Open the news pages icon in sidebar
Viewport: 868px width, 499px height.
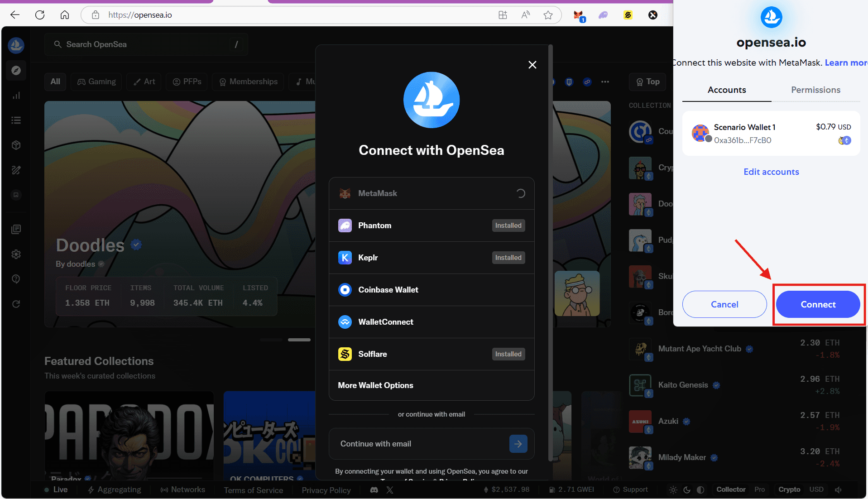(16, 229)
